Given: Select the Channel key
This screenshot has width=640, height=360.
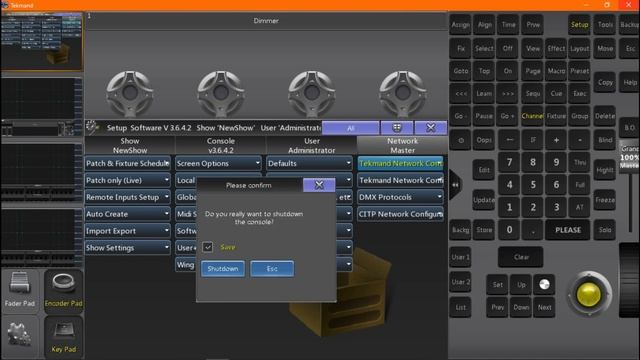Looking at the screenshot, I should click(532, 116).
